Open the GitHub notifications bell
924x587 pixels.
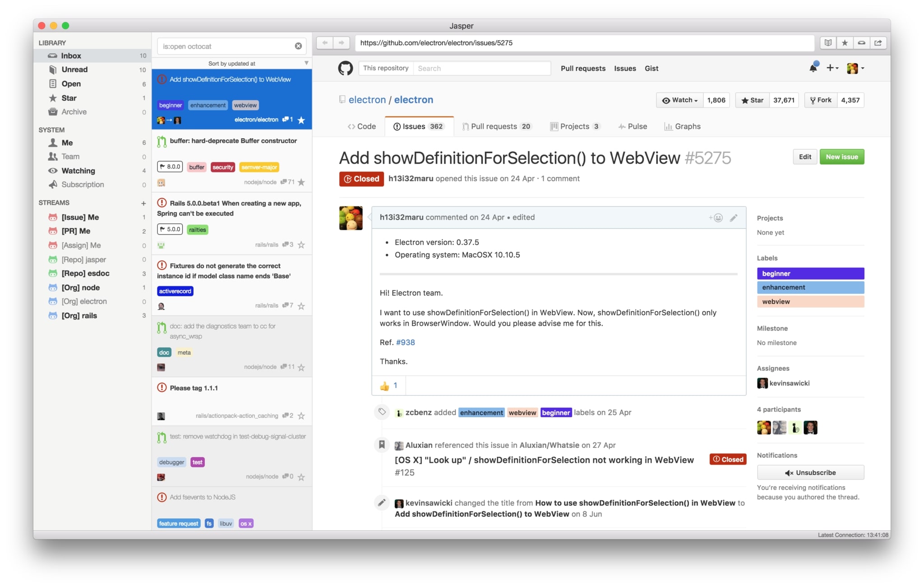pyautogui.click(x=813, y=68)
